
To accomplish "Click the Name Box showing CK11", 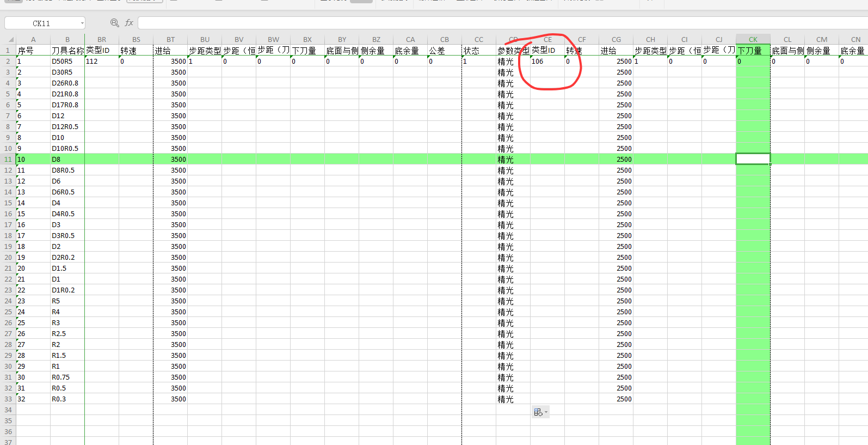I will pos(41,23).
